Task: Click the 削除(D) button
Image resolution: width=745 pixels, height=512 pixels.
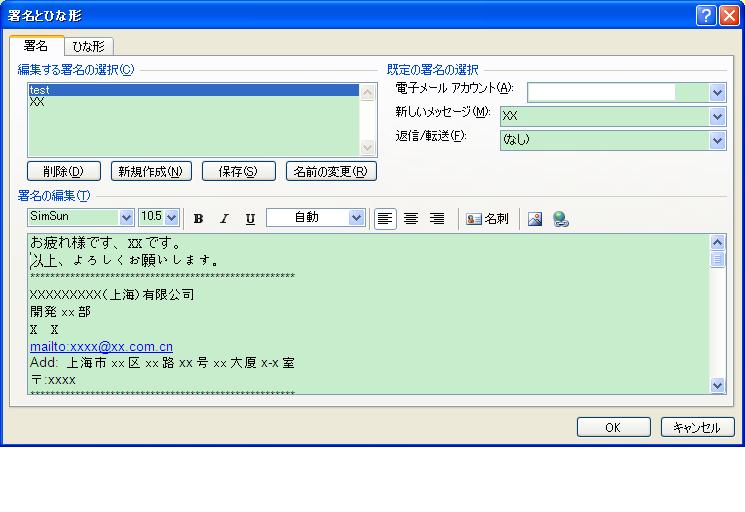Action: tap(64, 171)
